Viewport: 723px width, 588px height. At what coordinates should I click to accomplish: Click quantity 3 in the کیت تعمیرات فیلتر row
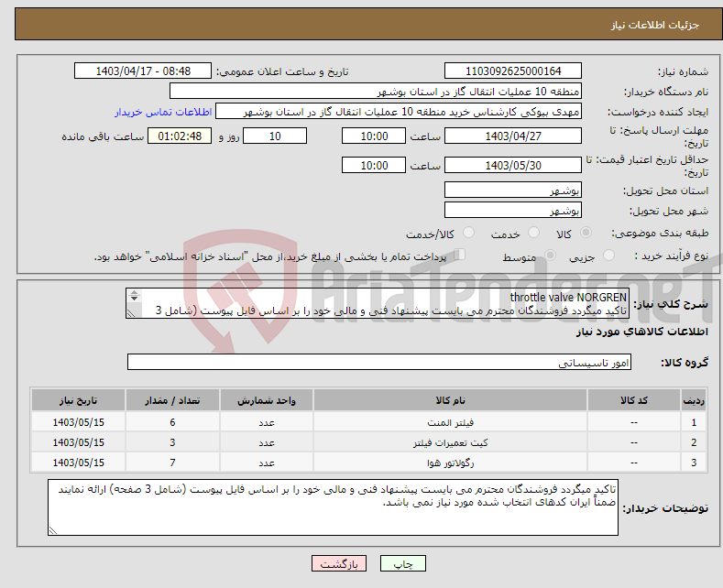pos(172,443)
